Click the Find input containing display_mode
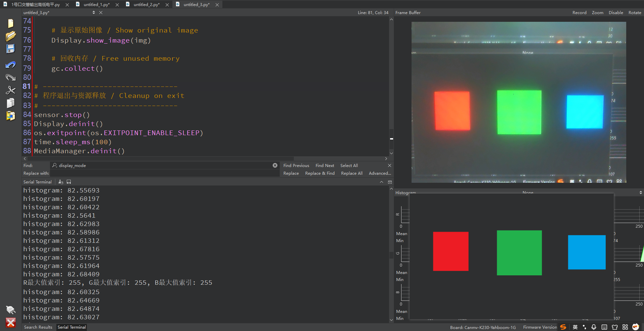The height and width of the screenshot is (331, 644). [x=164, y=165]
